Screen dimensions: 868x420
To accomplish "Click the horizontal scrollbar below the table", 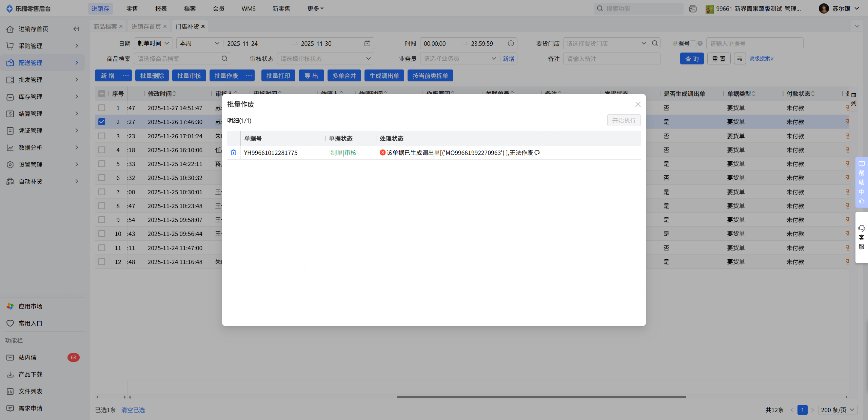I will point(541,397).
